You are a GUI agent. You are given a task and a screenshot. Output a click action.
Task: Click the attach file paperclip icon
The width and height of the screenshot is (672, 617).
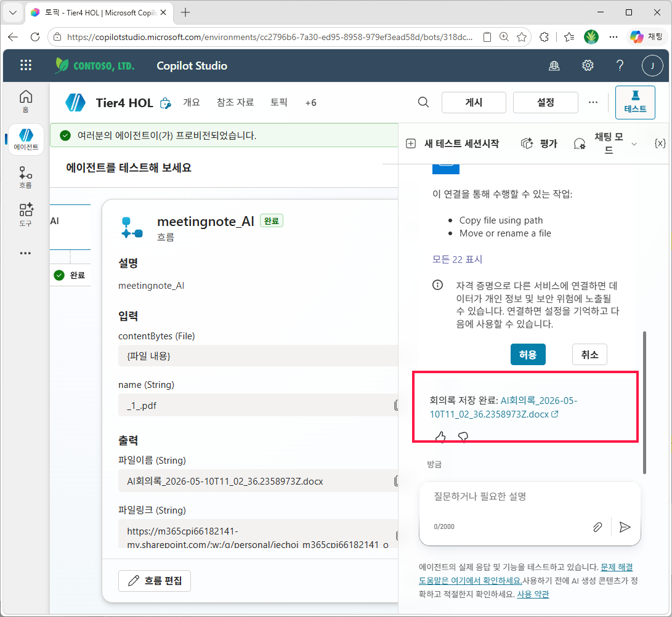coord(597,527)
